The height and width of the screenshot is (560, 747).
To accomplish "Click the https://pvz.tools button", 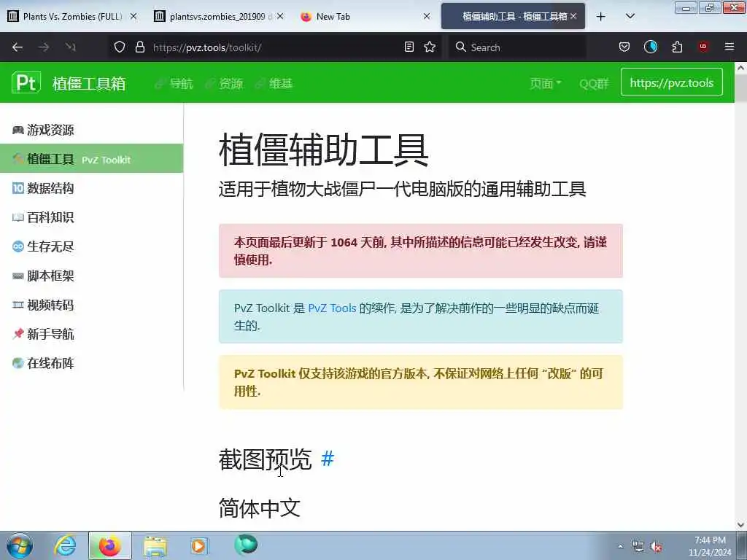I will tap(672, 82).
